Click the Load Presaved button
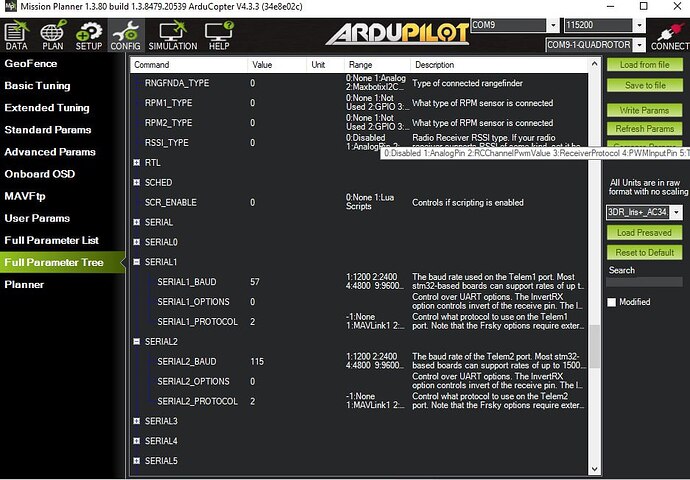Image resolution: width=690 pixels, height=480 pixels. pos(645,233)
